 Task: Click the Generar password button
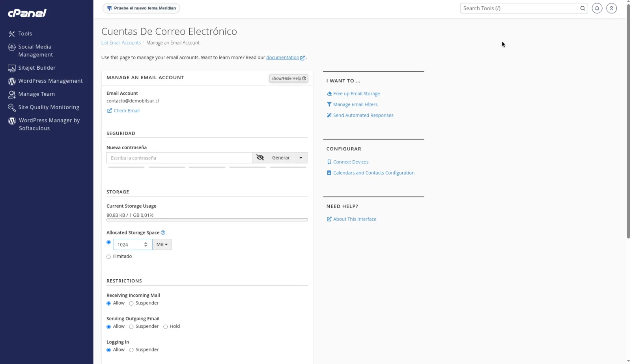[281, 158]
